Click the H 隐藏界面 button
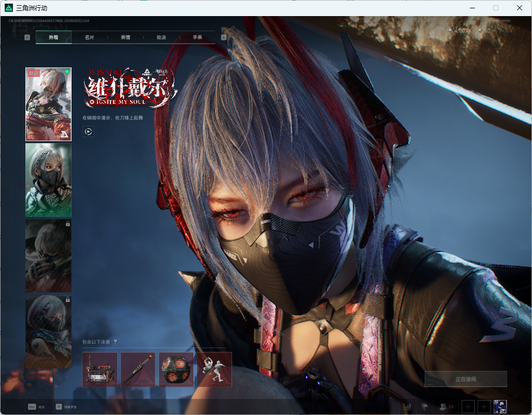The width and height of the screenshot is (532, 415). point(66,407)
